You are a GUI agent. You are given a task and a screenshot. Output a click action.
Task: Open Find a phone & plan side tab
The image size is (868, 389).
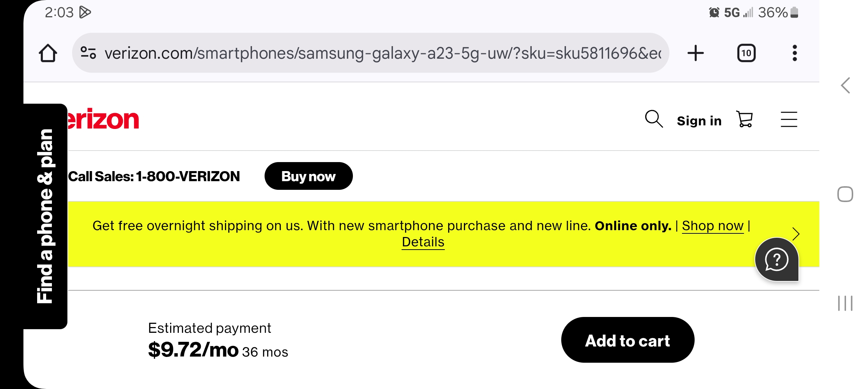tap(45, 216)
